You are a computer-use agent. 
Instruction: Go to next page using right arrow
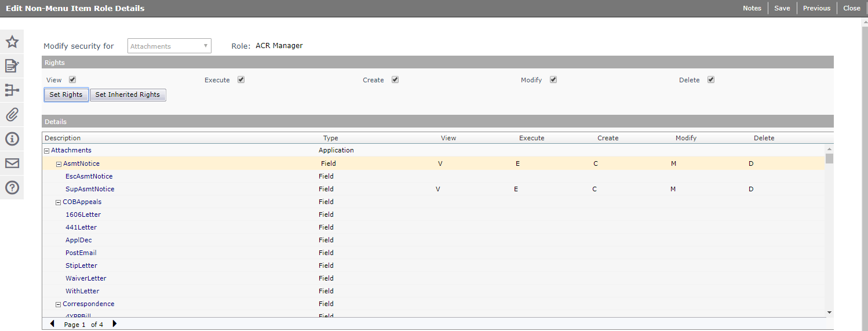tap(114, 324)
